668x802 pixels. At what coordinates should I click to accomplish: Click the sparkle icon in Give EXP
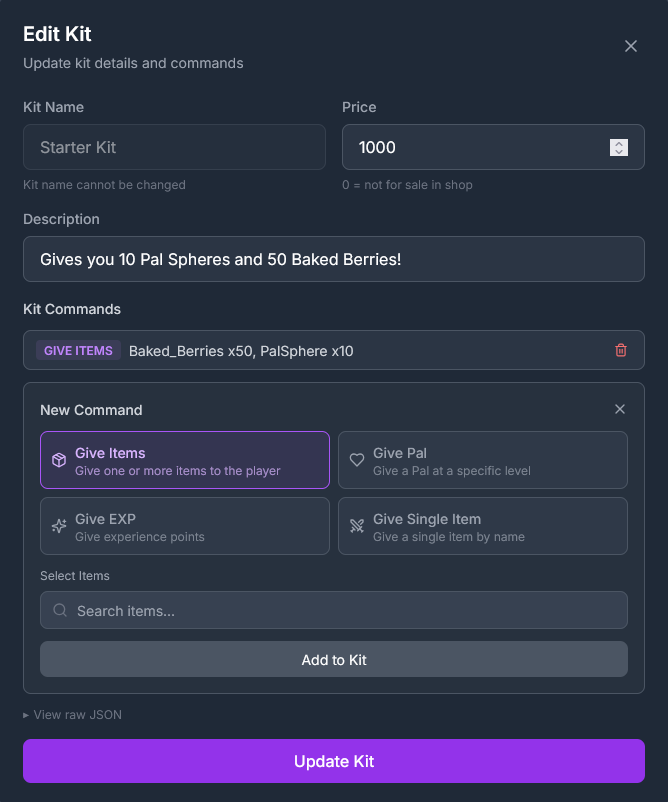tap(59, 526)
